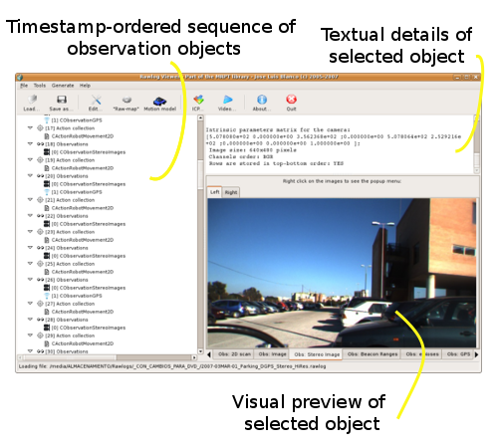The width and height of the screenshot is (498, 448).
Task: Select the topmost [1] CObservationGPS row in the tree
Action: 77,120
